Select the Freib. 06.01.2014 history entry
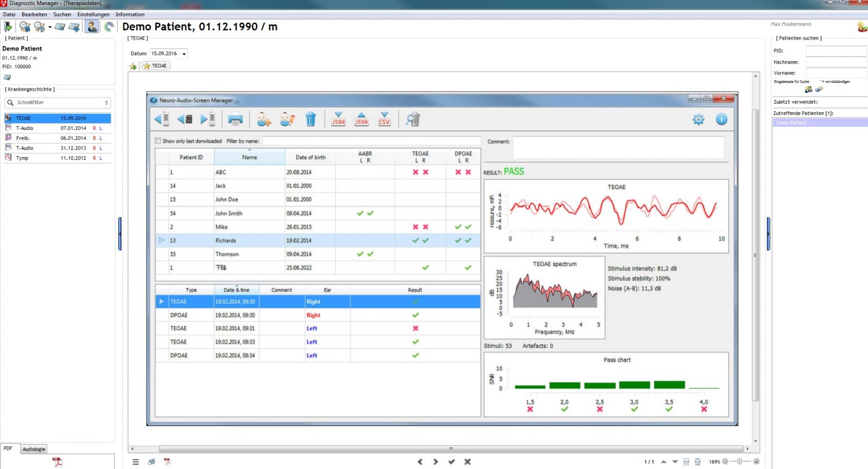868x469 pixels. [58, 138]
